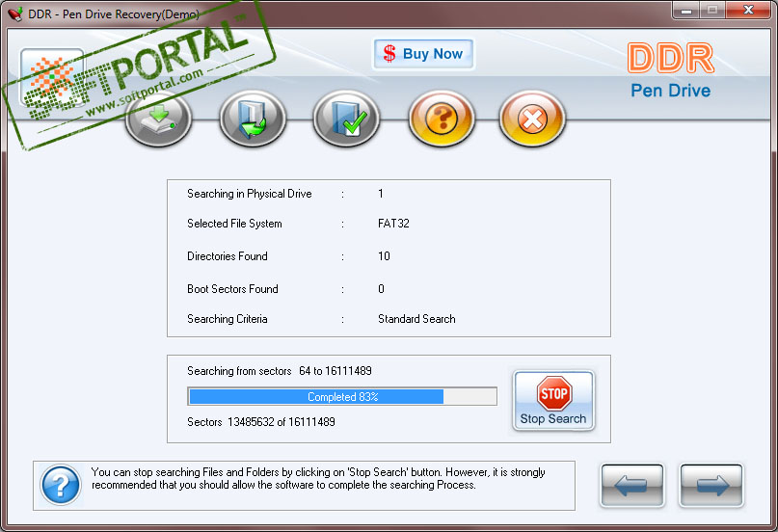This screenshot has width=778, height=532.
Task: Click the 'FAT32' file system value
Action: [393, 224]
